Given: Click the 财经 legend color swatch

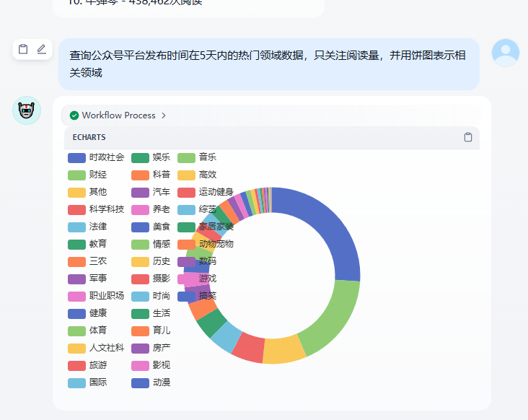Looking at the screenshot, I should (76, 175).
